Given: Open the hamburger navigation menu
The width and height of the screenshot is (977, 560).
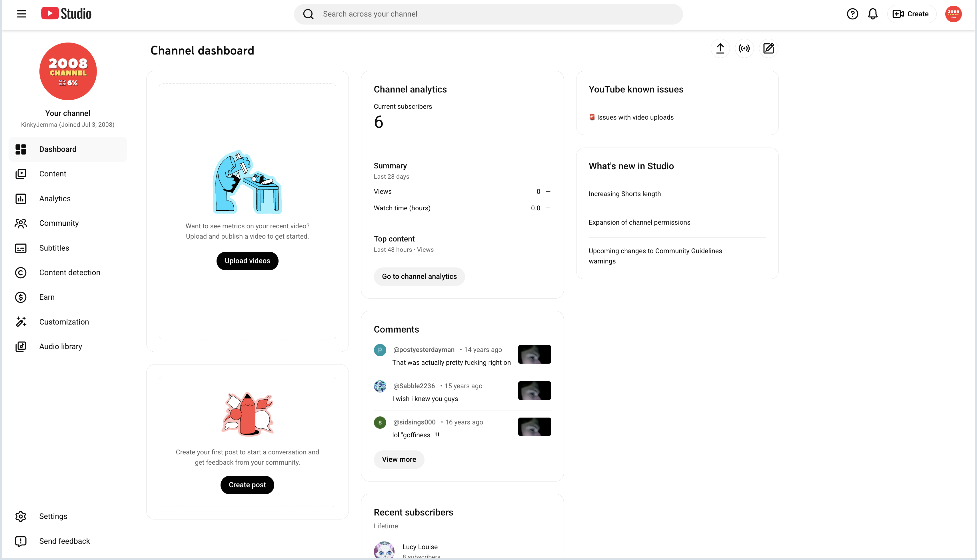Looking at the screenshot, I should pyautogui.click(x=21, y=14).
